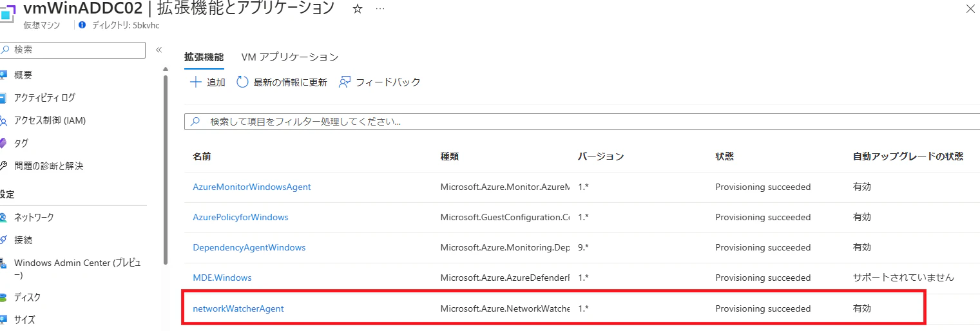The height and width of the screenshot is (331, 980).
Task: Click サポートされていません in the MDE.Windows row
Action: [903, 278]
